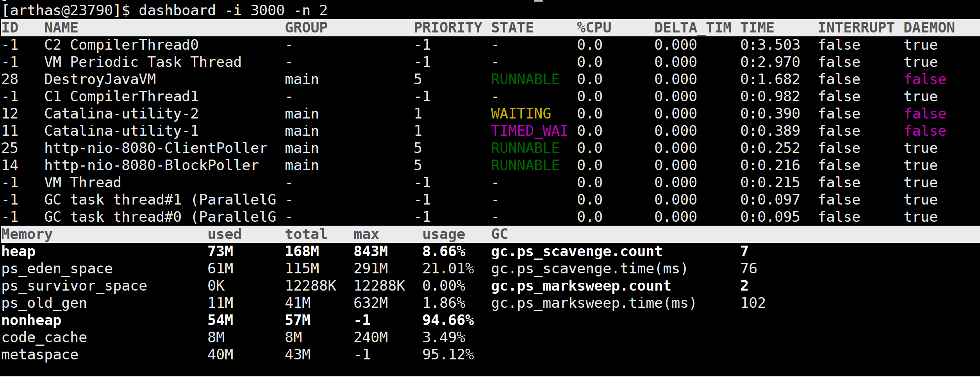
Task: Click magenta daemon false for DestroyJavaVM
Action: 925,79
